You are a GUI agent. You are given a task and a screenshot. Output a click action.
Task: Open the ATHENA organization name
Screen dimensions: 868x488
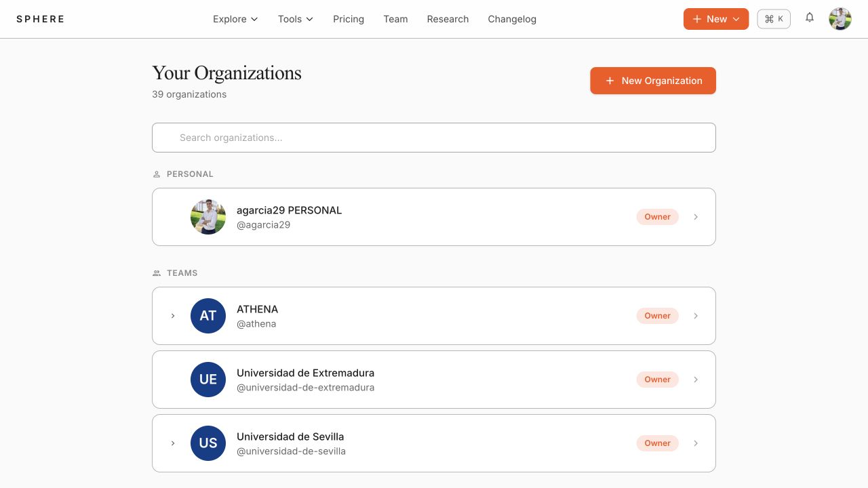257,309
